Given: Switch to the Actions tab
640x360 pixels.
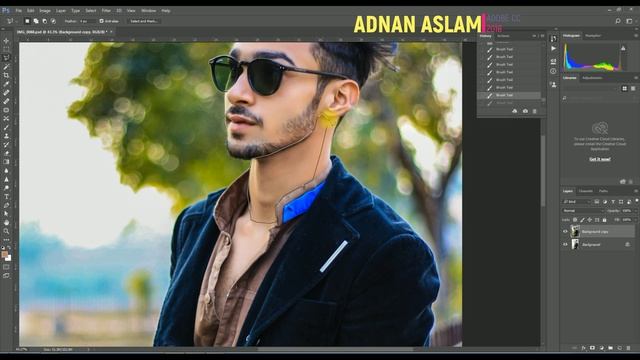Looking at the screenshot, I should [503, 36].
